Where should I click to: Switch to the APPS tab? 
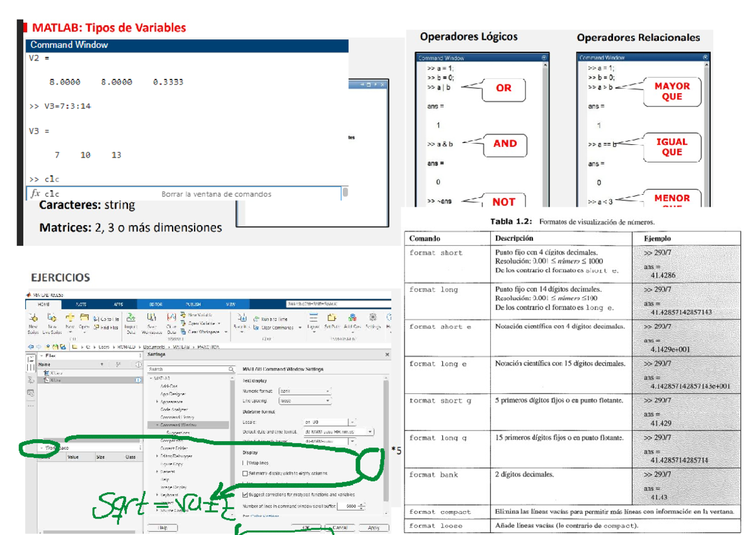click(x=118, y=304)
